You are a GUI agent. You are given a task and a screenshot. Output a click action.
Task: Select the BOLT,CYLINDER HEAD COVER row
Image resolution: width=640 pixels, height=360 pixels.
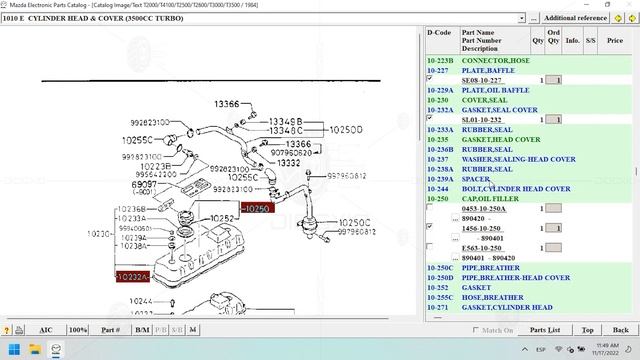click(x=529, y=189)
